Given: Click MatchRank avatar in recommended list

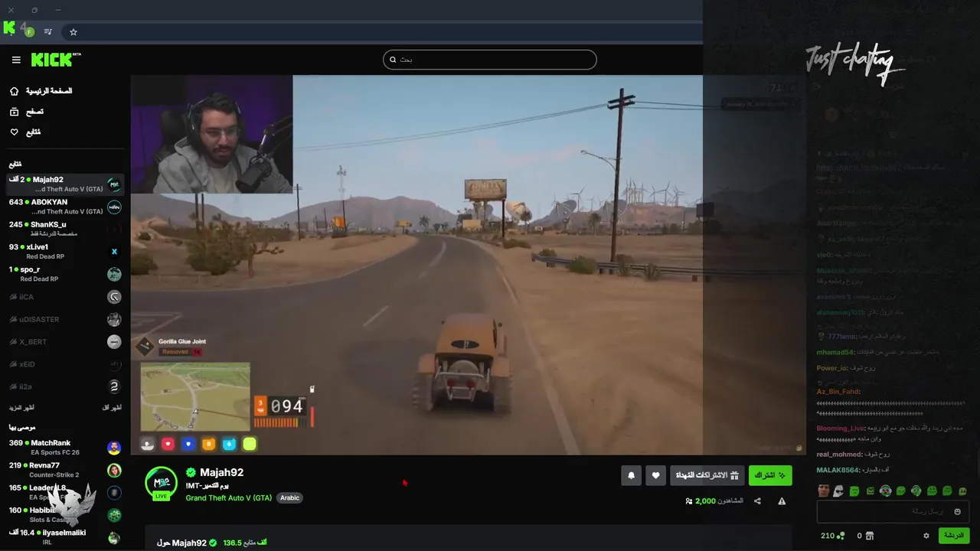Looking at the screenshot, I should tap(114, 448).
